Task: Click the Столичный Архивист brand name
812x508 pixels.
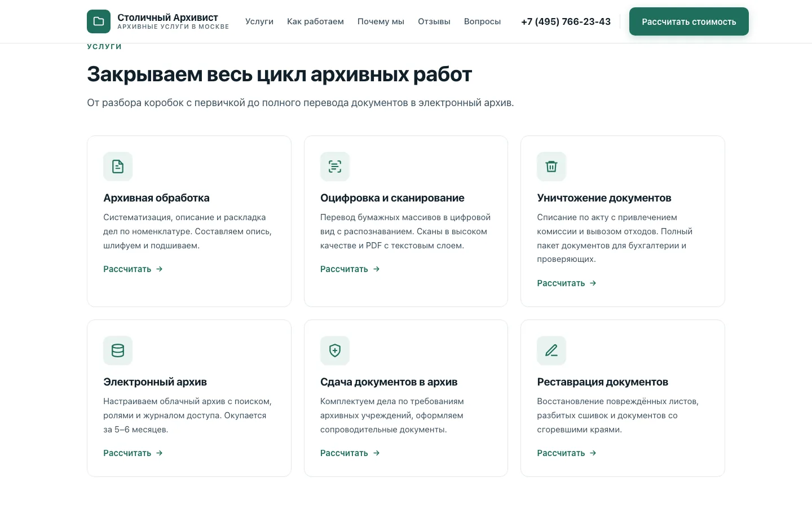Action: [167, 17]
